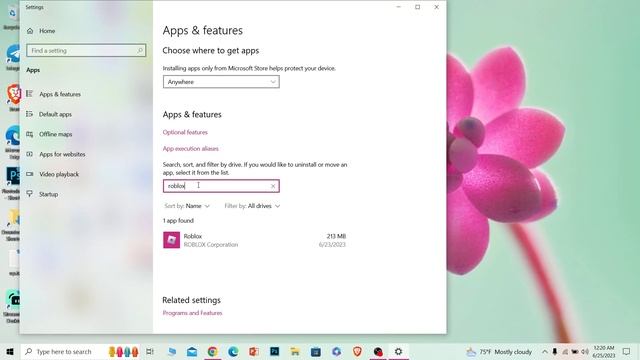Screen dimensions: 640x360
Task: Launch Microsoft Edge from the taskbar
Action: coord(233,351)
